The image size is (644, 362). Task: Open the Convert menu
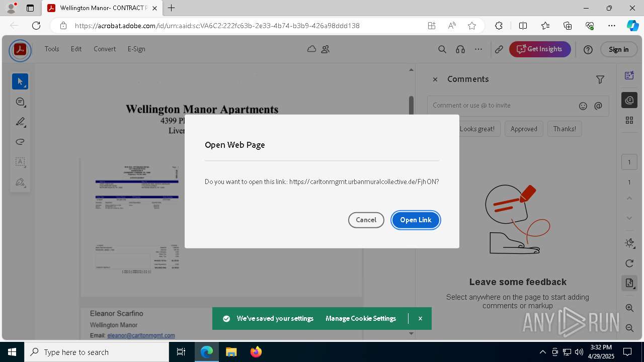(105, 49)
